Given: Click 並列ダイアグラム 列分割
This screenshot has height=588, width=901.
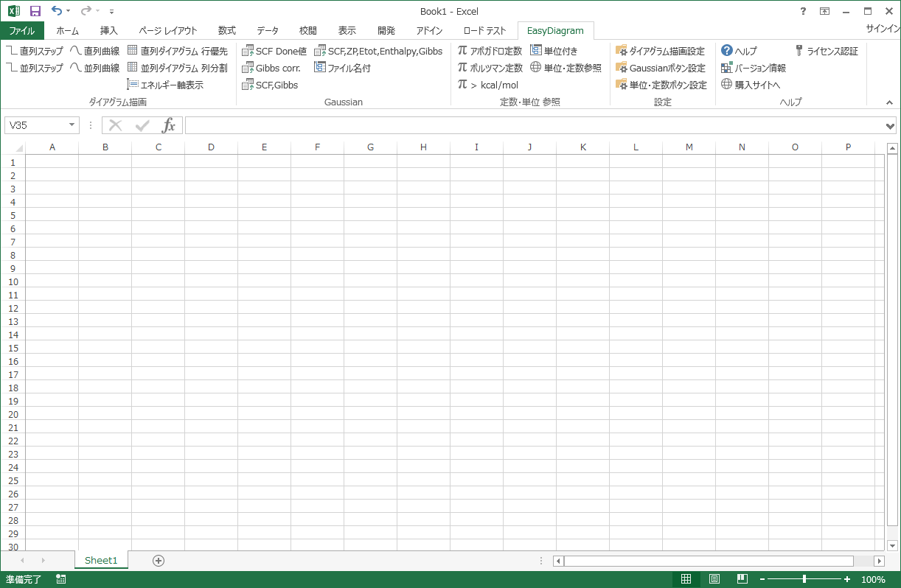Looking at the screenshot, I should (178, 68).
